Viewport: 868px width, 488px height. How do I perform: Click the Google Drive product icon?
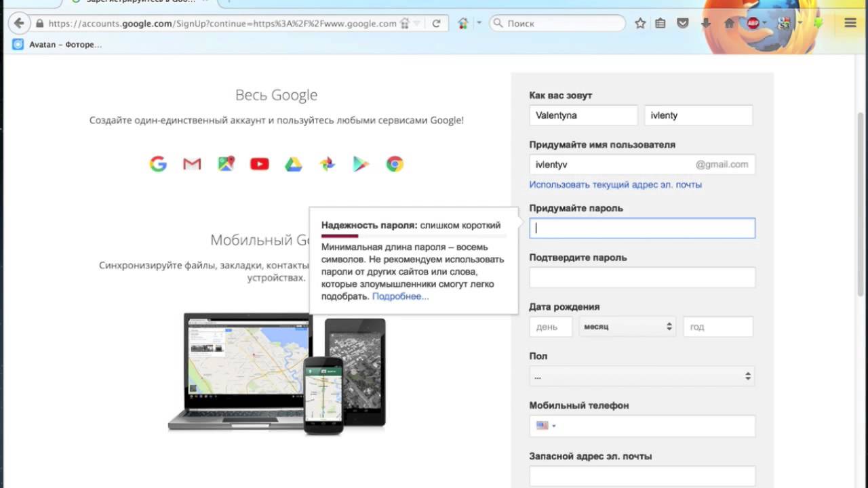(293, 164)
